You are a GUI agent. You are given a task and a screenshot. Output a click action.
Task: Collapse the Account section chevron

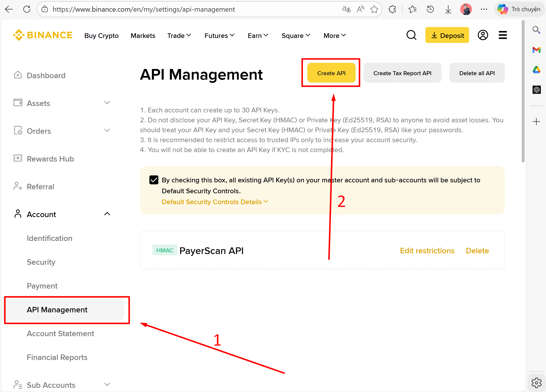pos(107,214)
